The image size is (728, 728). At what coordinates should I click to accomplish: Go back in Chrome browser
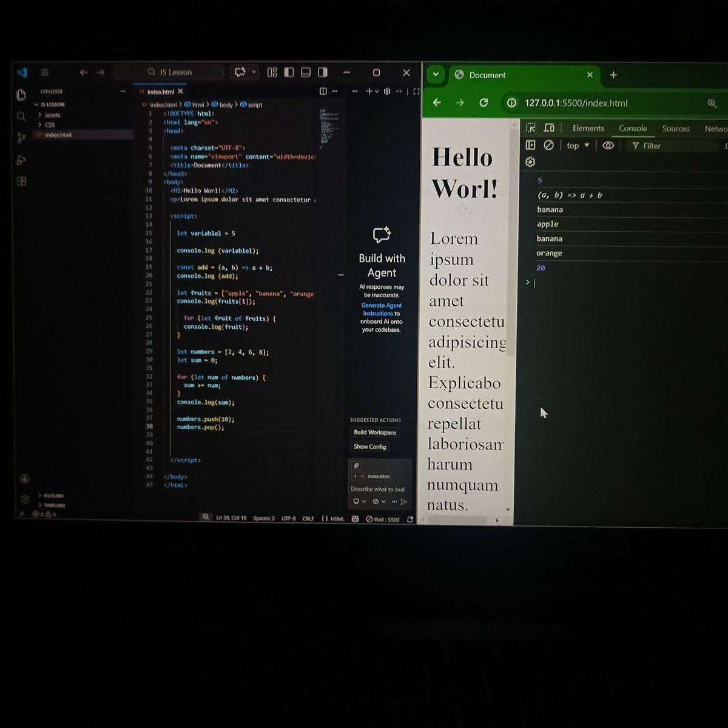click(x=437, y=103)
